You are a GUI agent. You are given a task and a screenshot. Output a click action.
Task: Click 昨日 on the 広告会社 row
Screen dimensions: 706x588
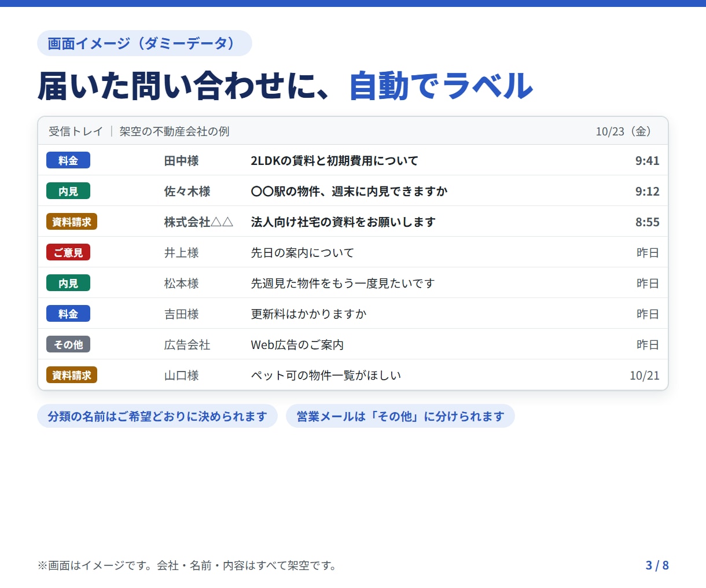(x=648, y=345)
